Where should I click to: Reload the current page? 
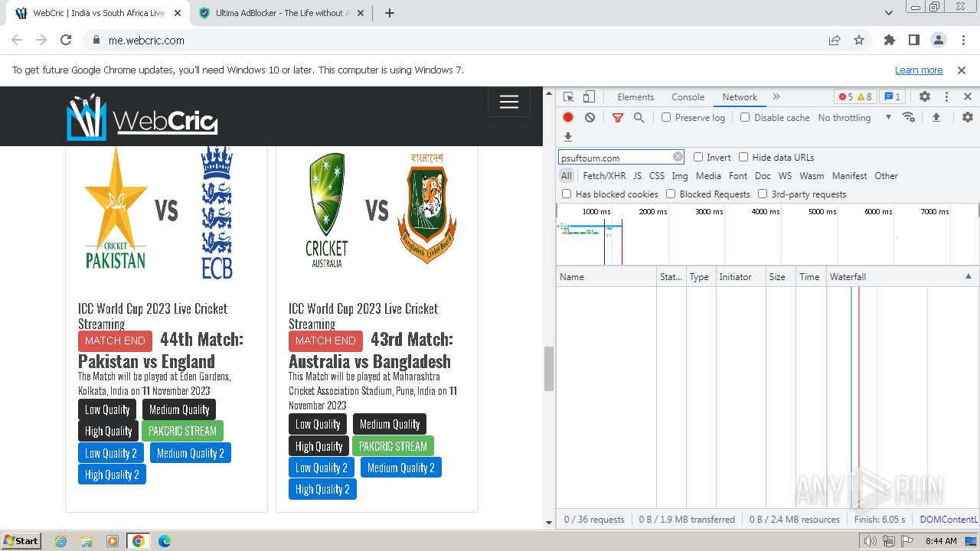tap(66, 41)
